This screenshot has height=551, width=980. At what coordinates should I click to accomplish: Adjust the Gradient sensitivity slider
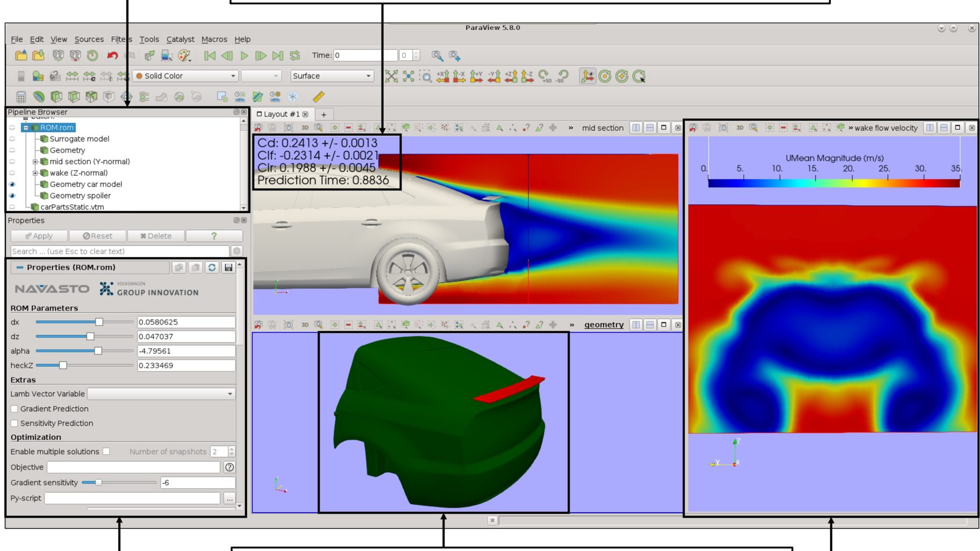(119, 483)
